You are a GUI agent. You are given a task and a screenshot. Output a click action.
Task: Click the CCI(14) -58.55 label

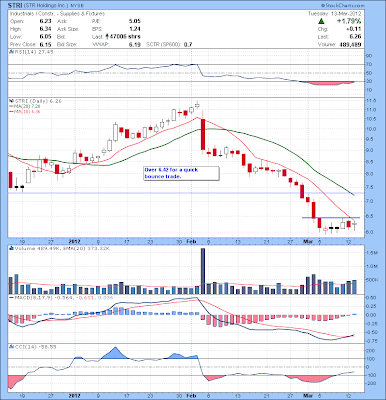coord(35,347)
